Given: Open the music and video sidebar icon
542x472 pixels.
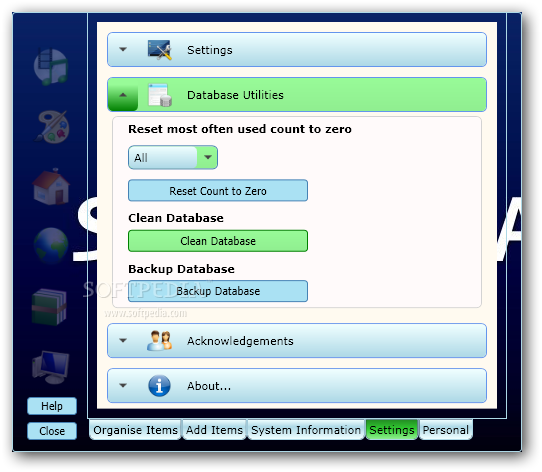Looking at the screenshot, I should point(51,67).
